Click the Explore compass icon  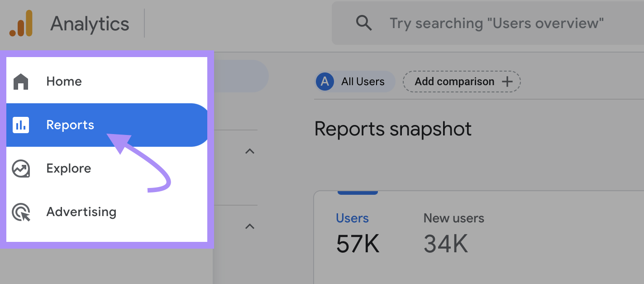click(21, 168)
